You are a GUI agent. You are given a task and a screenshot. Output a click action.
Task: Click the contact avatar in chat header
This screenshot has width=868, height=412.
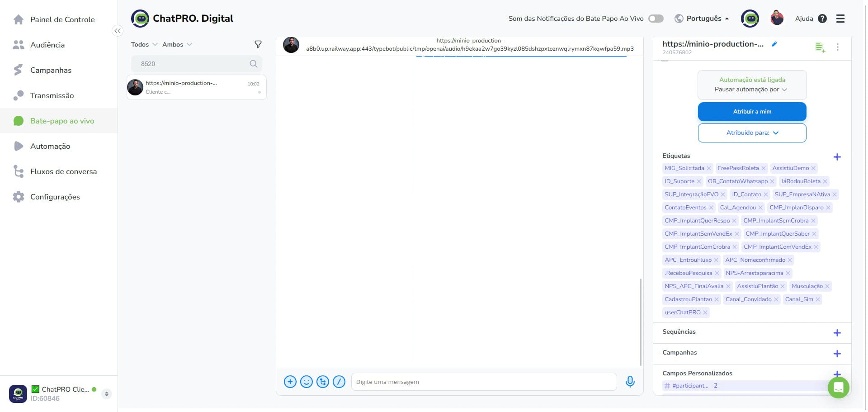(291, 45)
